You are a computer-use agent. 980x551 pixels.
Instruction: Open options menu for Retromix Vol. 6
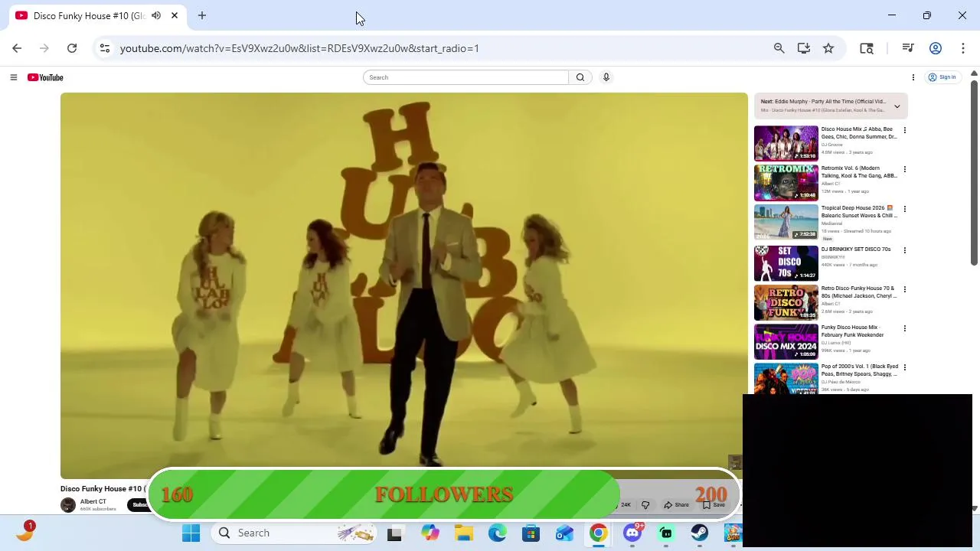point(904,169)
